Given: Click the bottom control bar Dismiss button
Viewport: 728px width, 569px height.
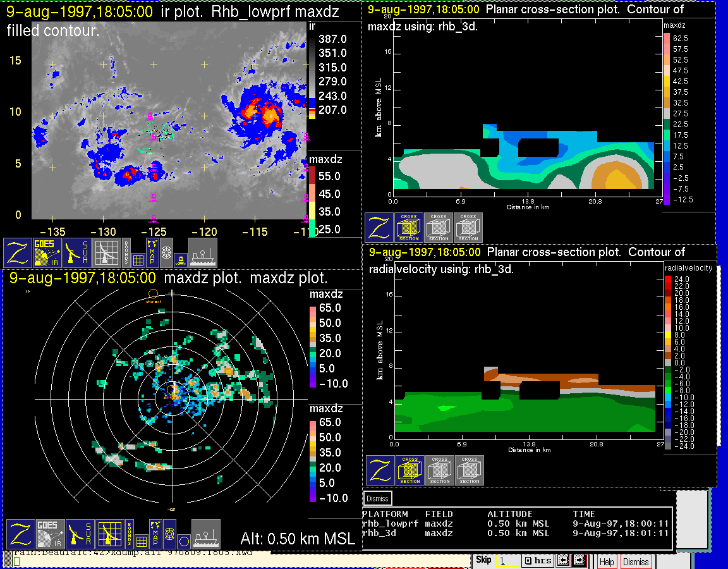Looking at the screenshot, I should (x=636, y=561).
